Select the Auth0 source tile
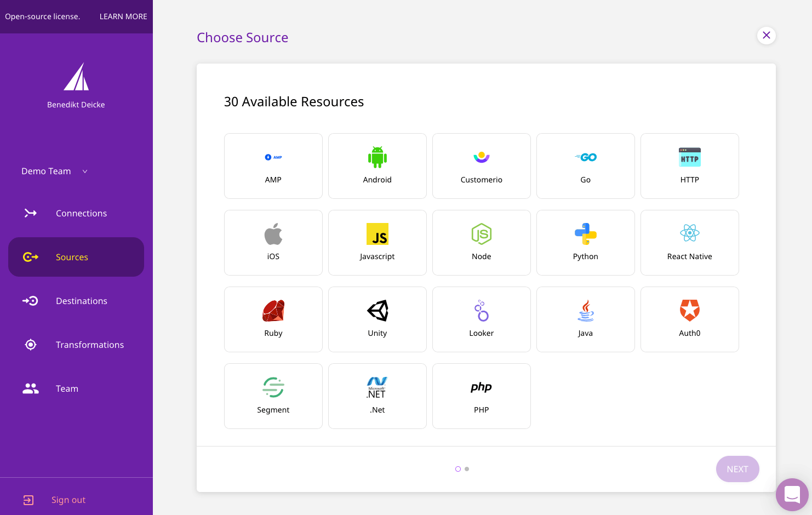Image resolution: width=812 pixels, height=515 pixels. (x=689, y=319)
